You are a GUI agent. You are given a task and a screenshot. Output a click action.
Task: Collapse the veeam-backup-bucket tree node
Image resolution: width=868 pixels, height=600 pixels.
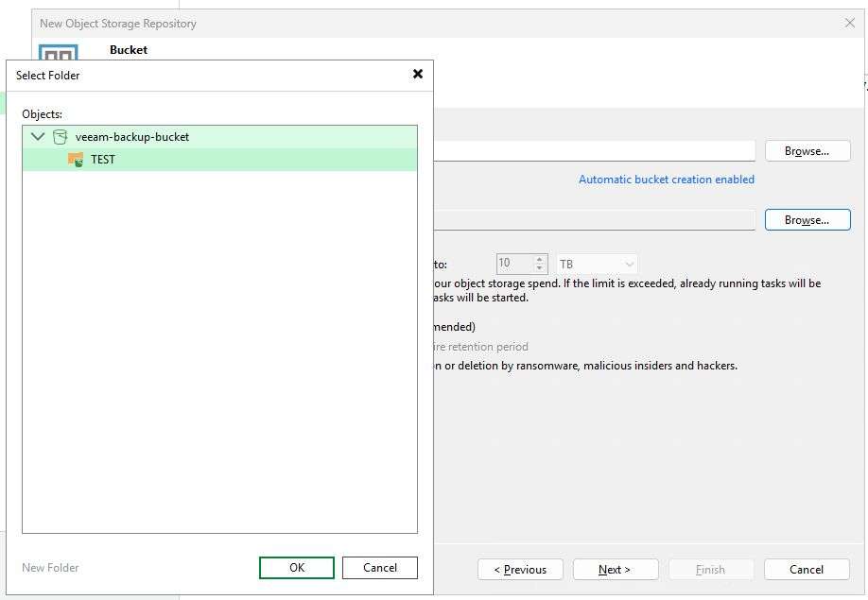(38, 136)
